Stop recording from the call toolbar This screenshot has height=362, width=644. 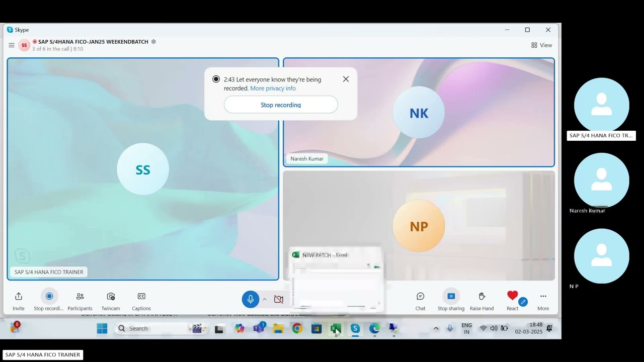click(49, 296)
